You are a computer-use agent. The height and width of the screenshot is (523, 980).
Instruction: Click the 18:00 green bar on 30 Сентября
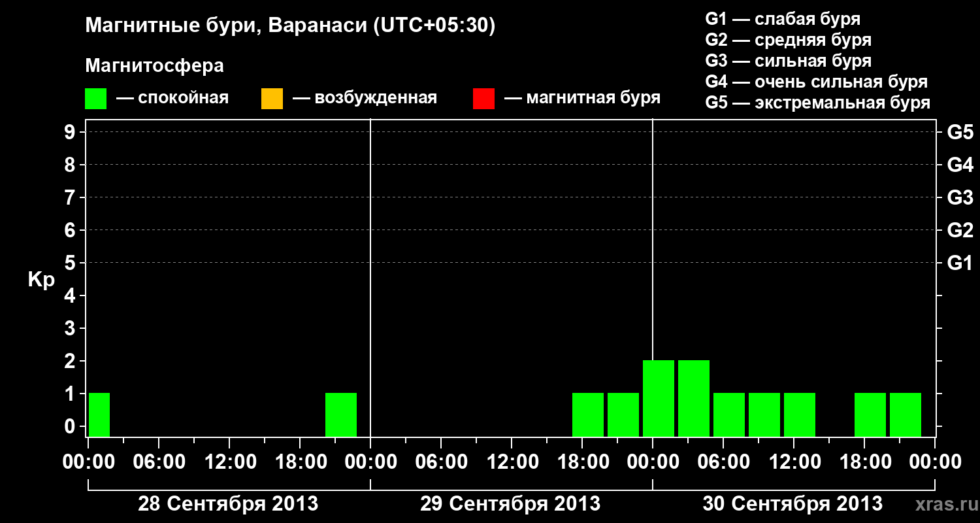click(x=870, y=414)
